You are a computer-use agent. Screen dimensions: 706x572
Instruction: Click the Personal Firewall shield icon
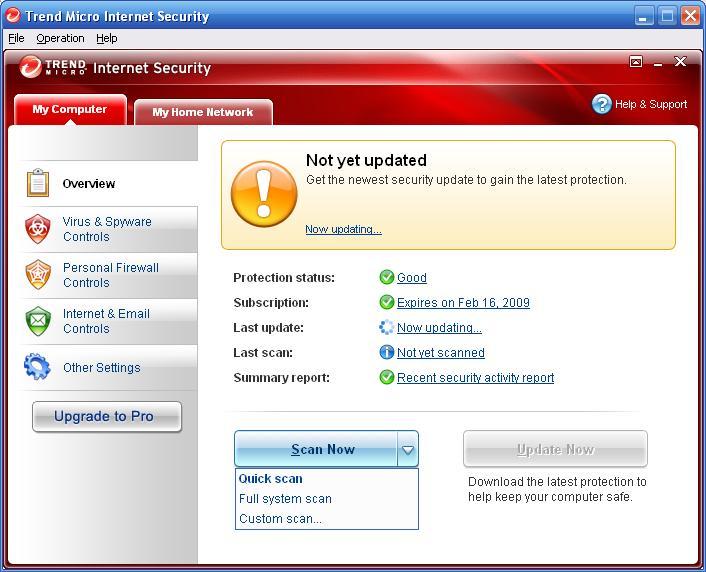(38, 275)
